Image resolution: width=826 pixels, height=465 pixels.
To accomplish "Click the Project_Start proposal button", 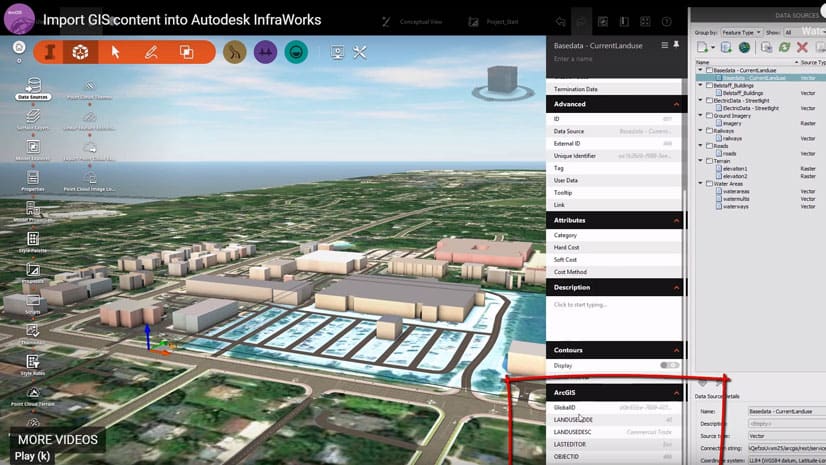I will click(494, 22).
